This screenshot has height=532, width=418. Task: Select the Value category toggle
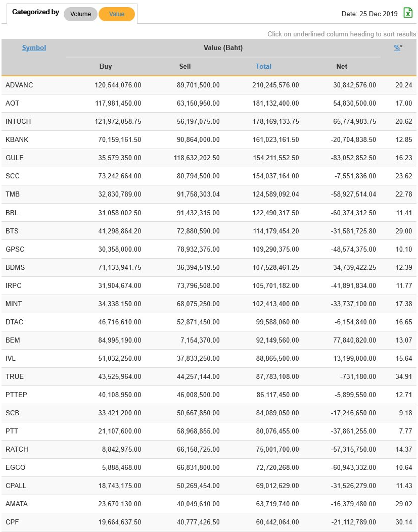pyautogui.click(x=117, y=14)
